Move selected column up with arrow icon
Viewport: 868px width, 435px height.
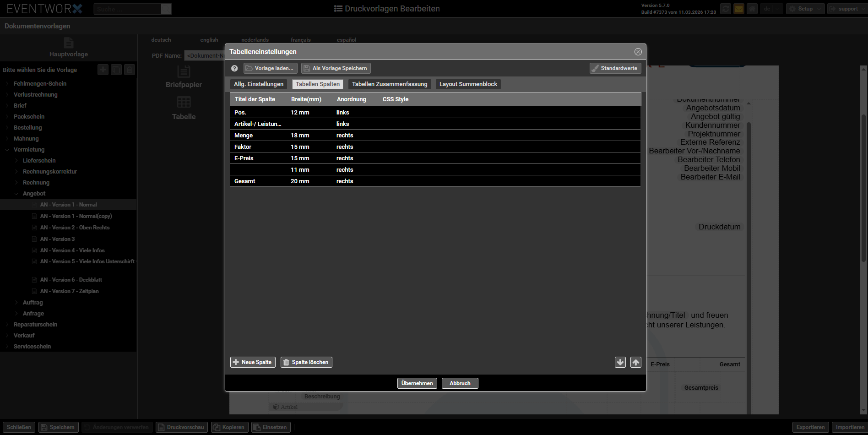[636, 362]
